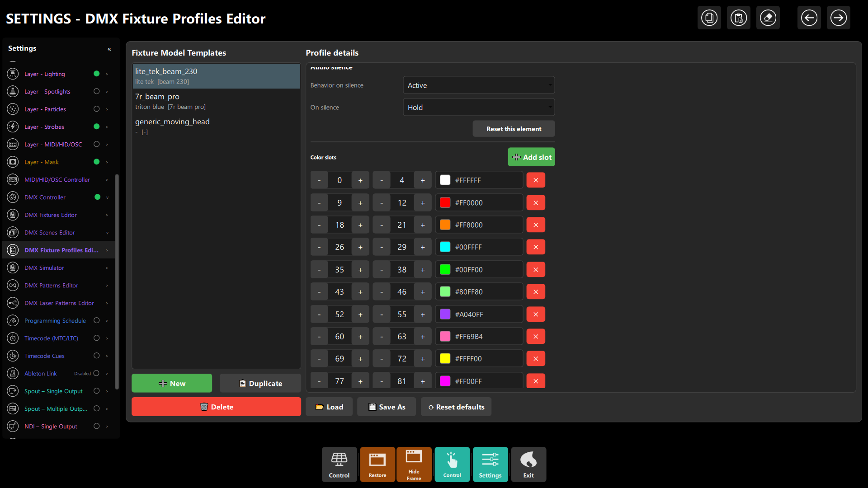The image size is (868, 488).
Task: Click the DMX Laser Patterns Editor icon
Action: click(x=13, y=303)
